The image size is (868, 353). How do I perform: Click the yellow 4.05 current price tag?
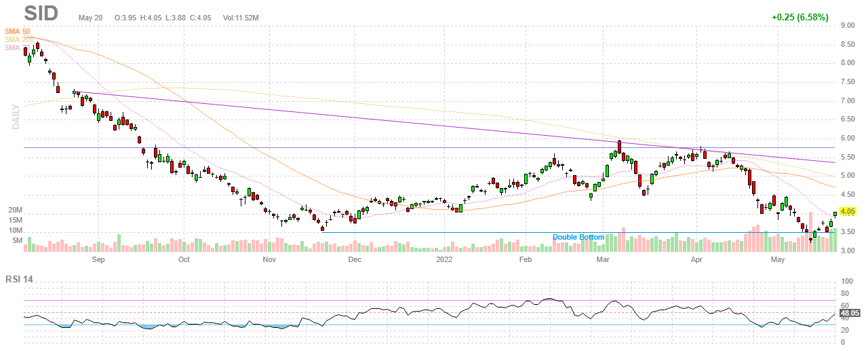pos(848,212)
